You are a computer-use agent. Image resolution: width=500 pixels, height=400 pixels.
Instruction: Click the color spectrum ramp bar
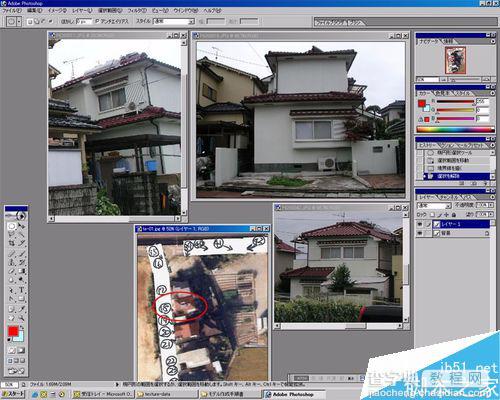point(456,129)
